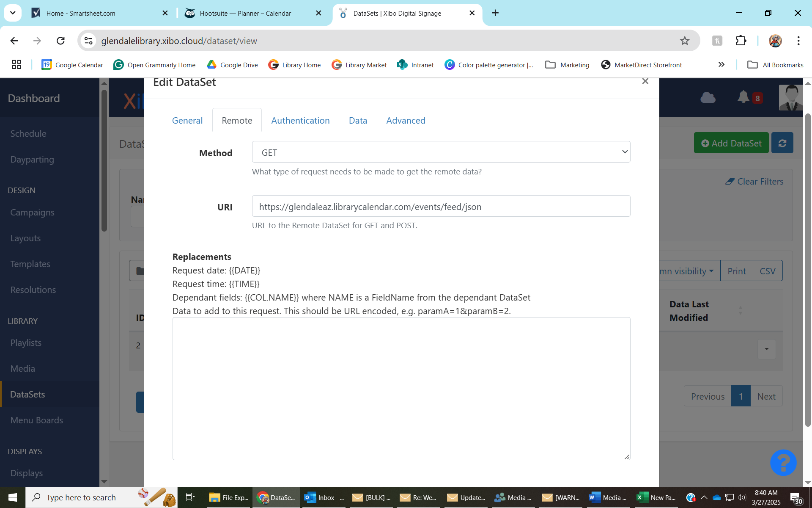Screen dimensions: 812x508
Task: Open File Explorer from the taskbar
Action: coord(229,497)
